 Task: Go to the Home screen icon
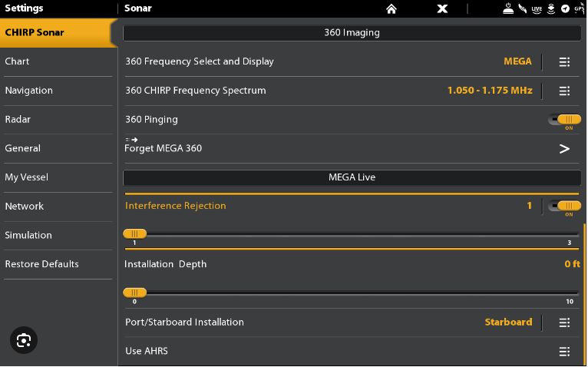pyautogui.click(x=391, y=8)
